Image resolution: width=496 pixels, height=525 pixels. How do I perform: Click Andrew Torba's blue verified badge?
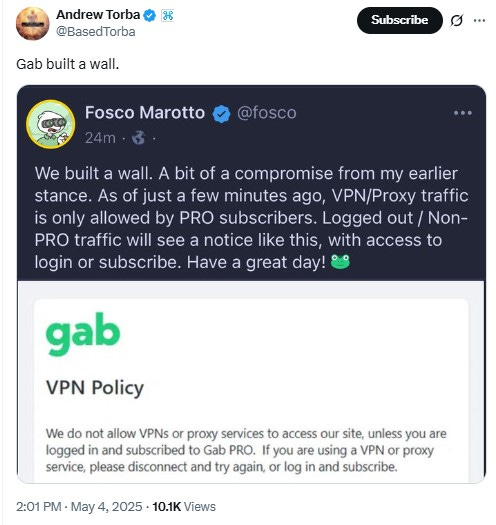pos(149,15)
